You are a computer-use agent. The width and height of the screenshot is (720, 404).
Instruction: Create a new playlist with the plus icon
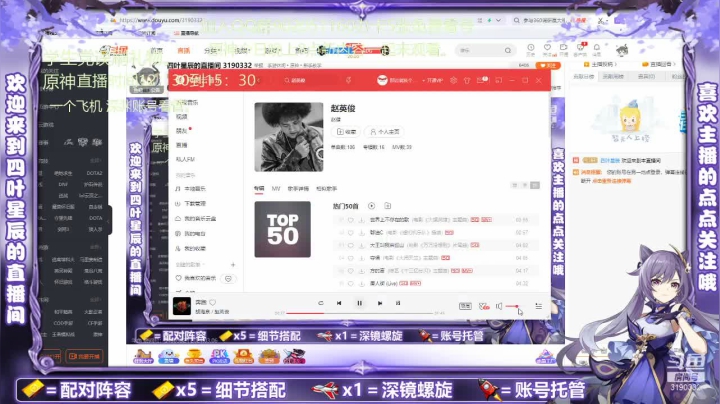coord(233,264)
